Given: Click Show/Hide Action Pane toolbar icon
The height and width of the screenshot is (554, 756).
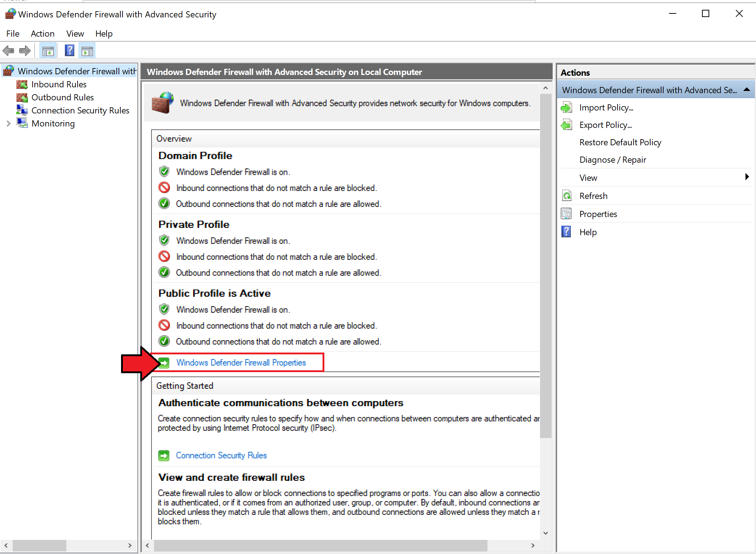Looking at the screenshot, I should click(x=87, y=51).
